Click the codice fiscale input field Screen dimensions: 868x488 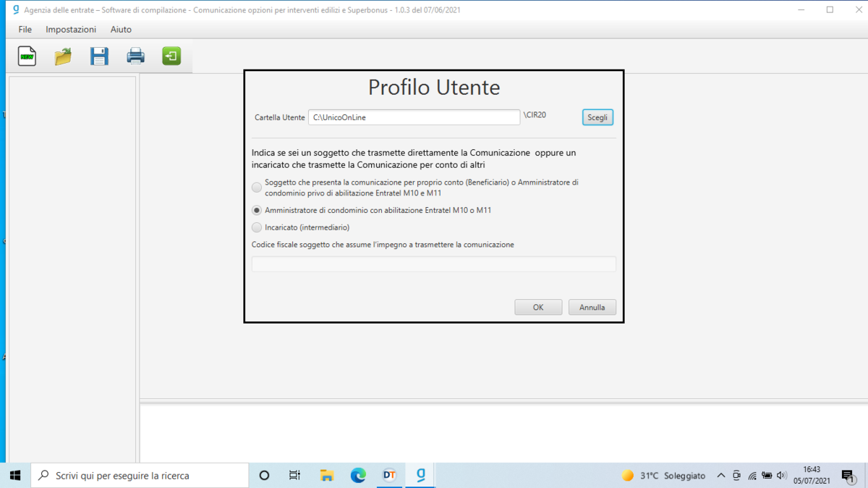[433, 264]
